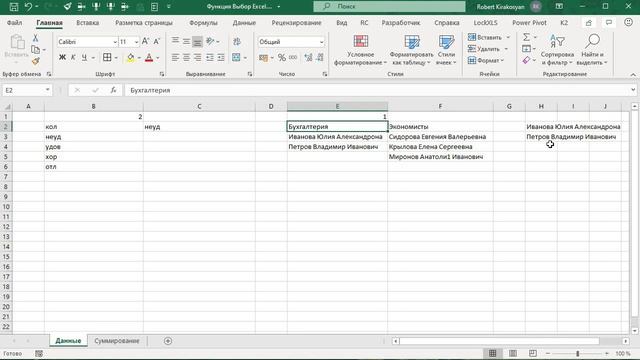Switch to Page Break Preview icon
Viewport: 640px width, 360px height.
pyautogui.click(x=533, y=353)
